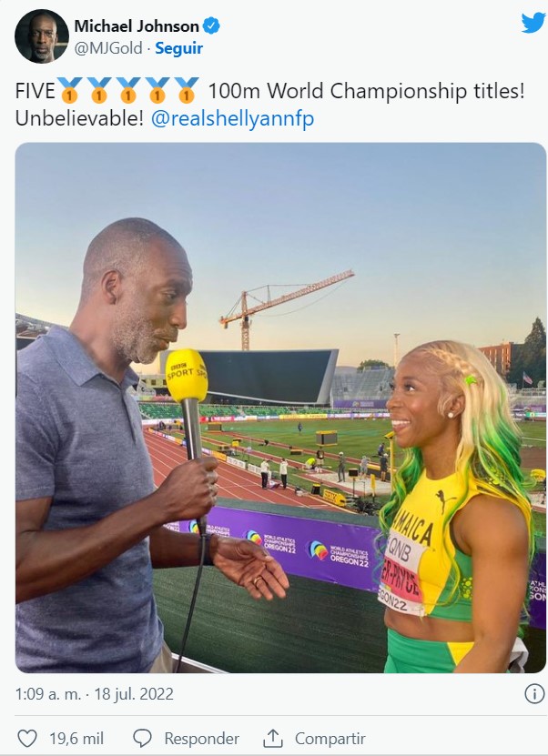Click the Twitter bird logo
548x756 pixels.
[x=533, y=23]
